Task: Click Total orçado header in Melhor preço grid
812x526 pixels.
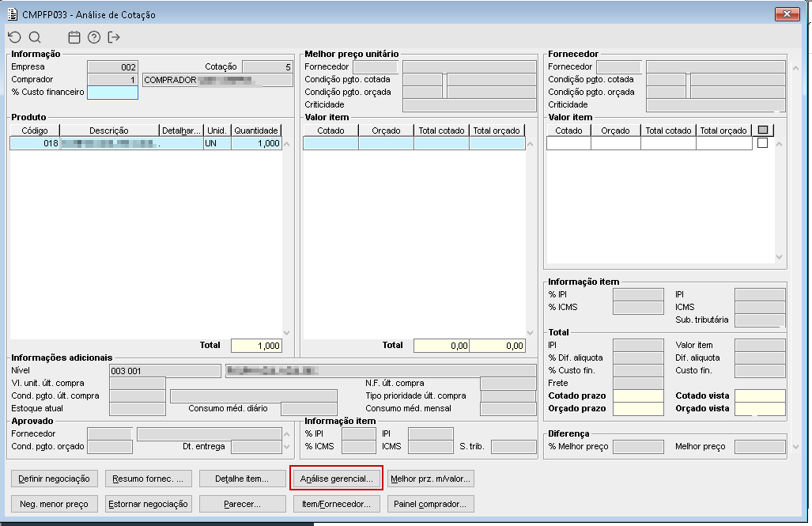Action: coord(496,131)
